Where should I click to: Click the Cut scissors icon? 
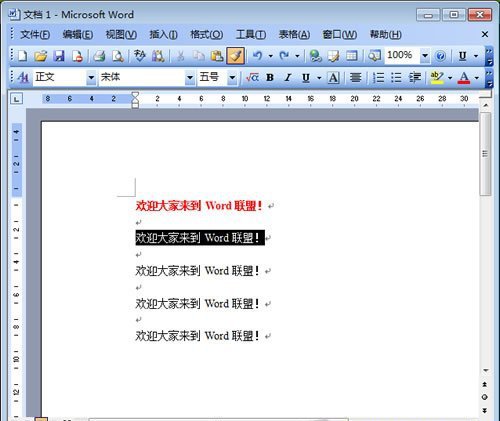point(180,56)
